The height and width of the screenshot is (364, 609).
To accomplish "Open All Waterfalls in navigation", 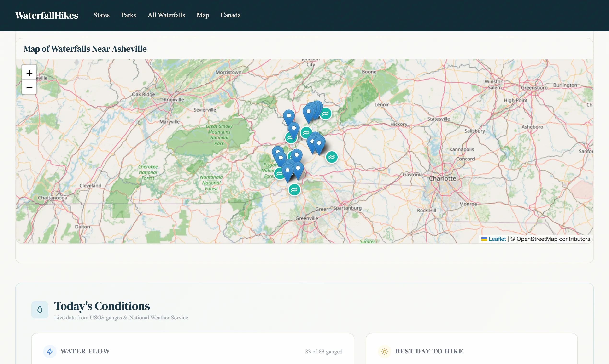I will pos(166,15).
